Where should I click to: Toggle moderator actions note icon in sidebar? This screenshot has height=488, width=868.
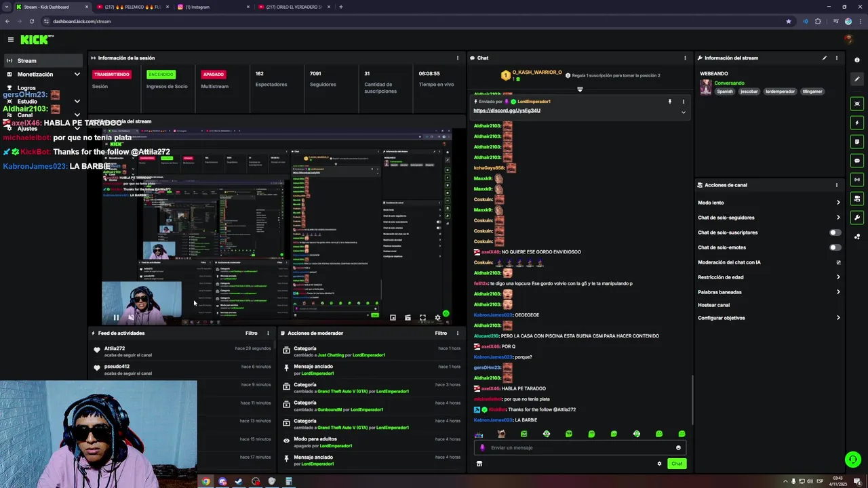(x=857, y=142)
